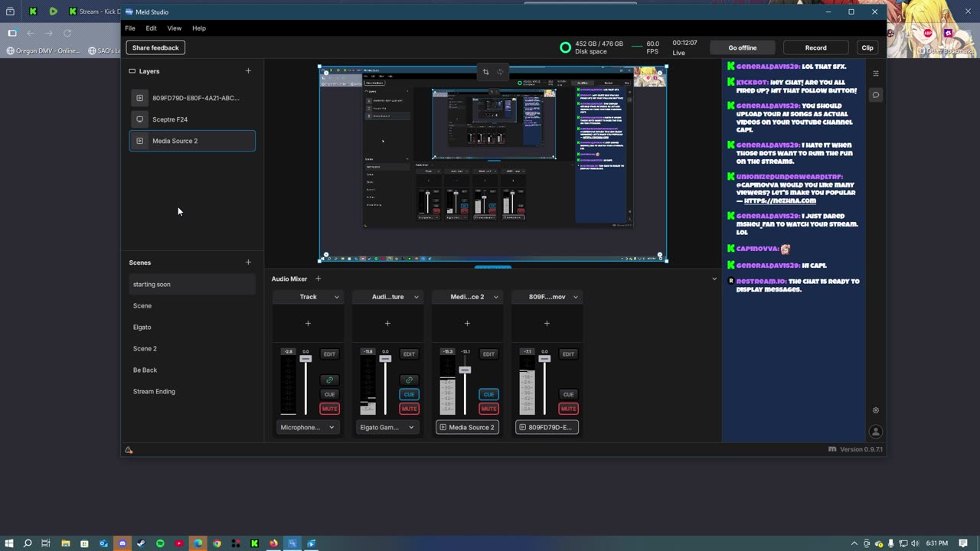Click the 809F....mov volume fader handle
This screenshot has width=980, height=551.
coord(544,358)
